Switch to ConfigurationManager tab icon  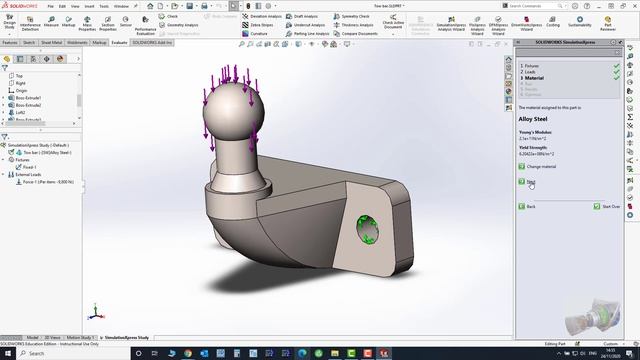33,59
